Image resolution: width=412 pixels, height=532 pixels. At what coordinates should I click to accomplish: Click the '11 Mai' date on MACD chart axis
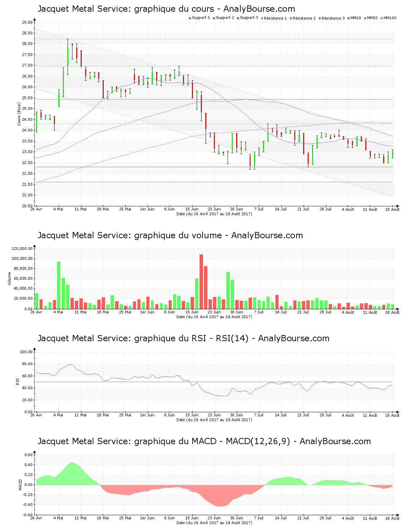pos(81,518)
